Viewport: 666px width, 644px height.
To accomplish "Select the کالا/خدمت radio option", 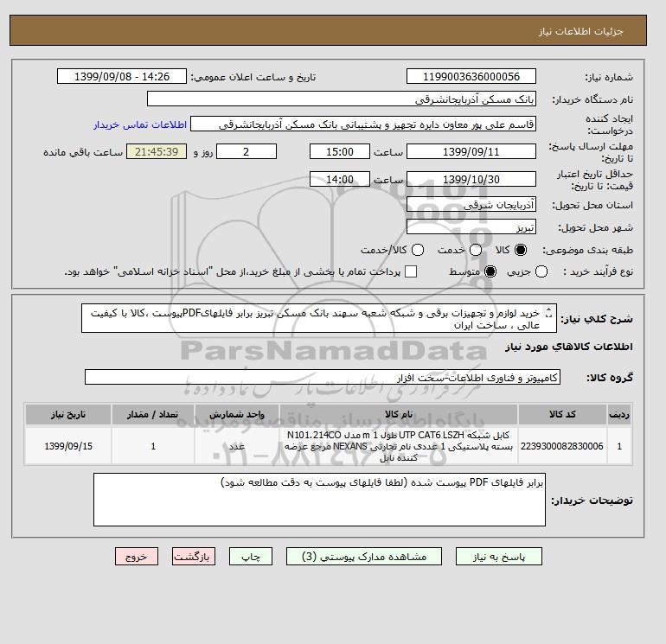I will tap(418, 250).
